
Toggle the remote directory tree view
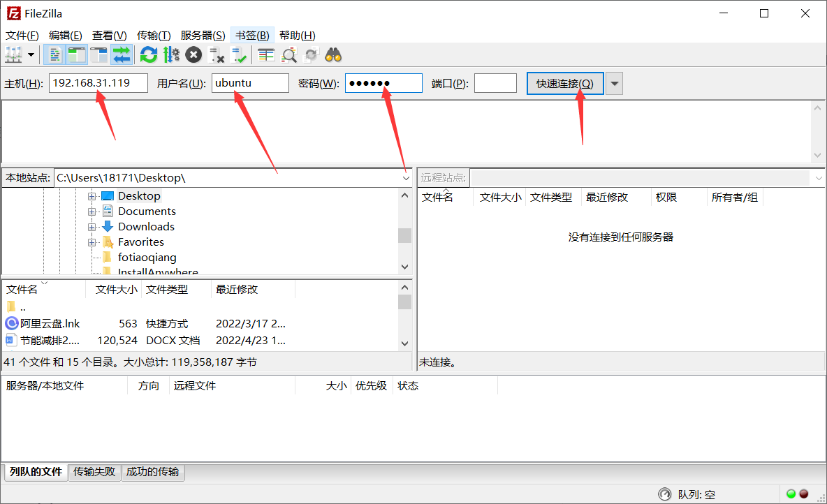[98, 55]
